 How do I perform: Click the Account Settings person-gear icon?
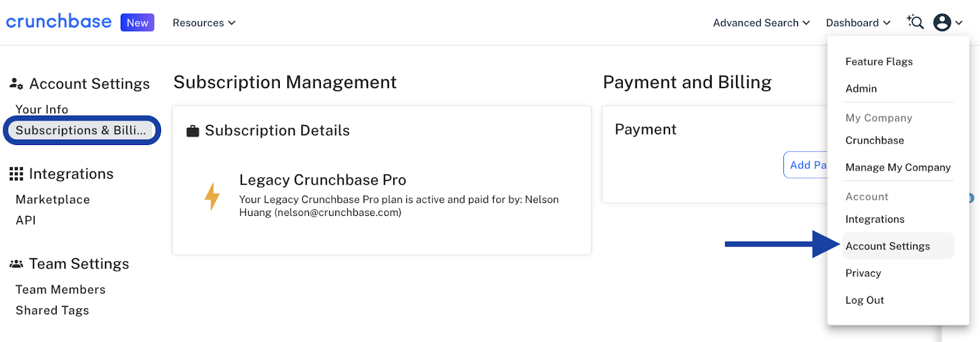point(17,84)
